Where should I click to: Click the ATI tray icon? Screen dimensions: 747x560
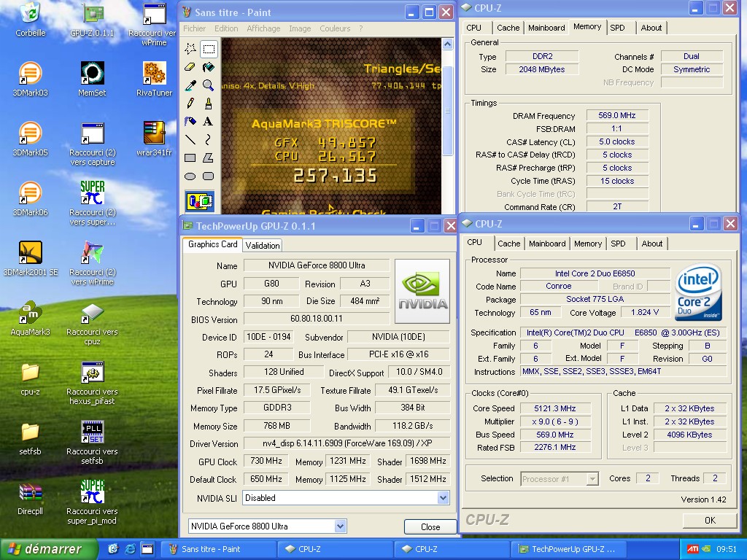[693, 549]
